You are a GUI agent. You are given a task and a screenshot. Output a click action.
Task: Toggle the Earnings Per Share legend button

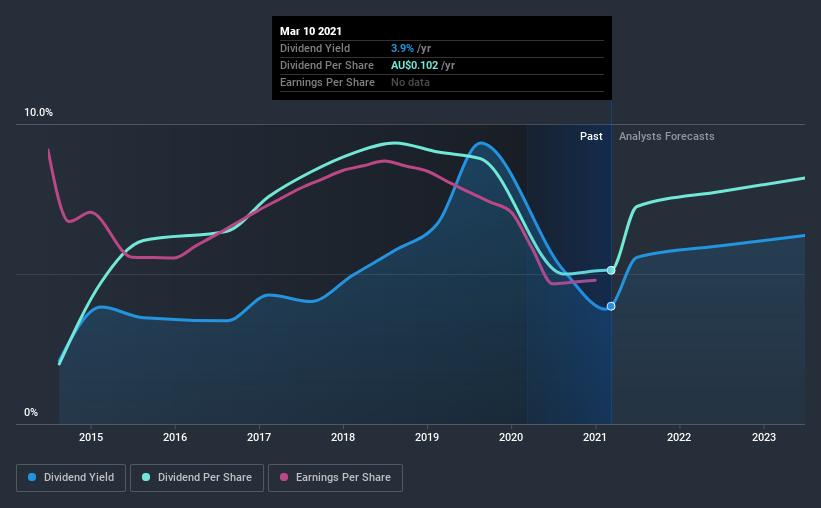pos(335,478)
